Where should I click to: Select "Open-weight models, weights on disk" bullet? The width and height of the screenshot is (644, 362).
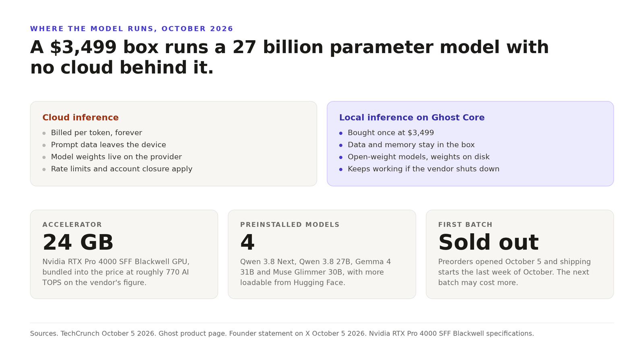tap(419, 157)
